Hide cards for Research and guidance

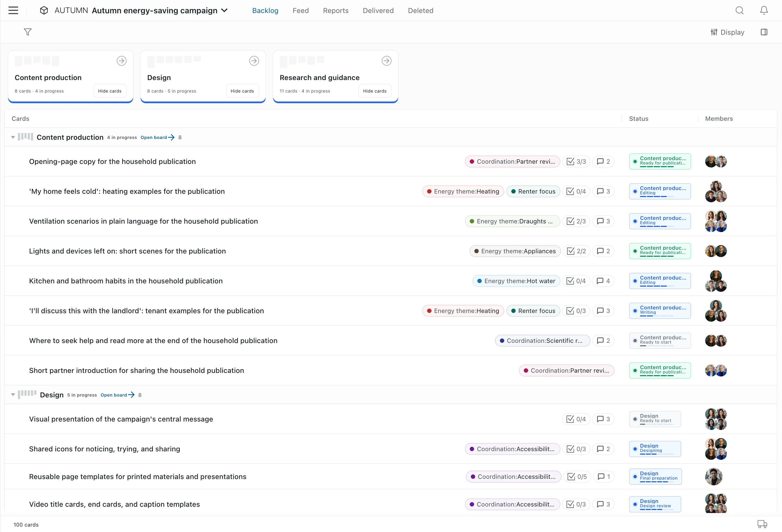pos(375,91)
